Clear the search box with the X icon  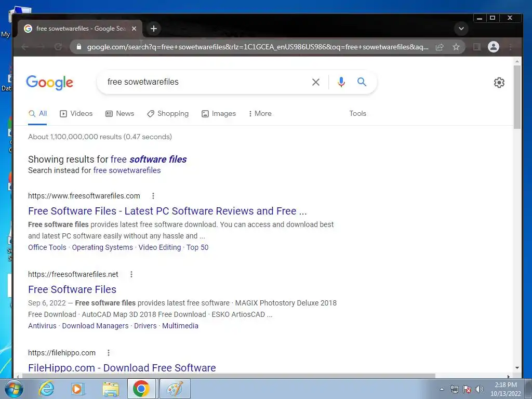[315, 82]
